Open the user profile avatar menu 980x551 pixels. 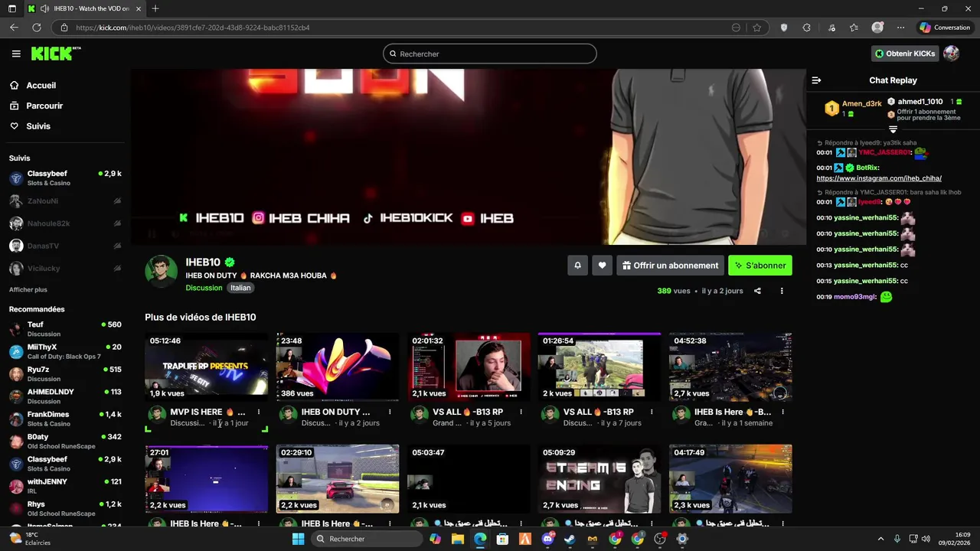(x=952, y=54)
